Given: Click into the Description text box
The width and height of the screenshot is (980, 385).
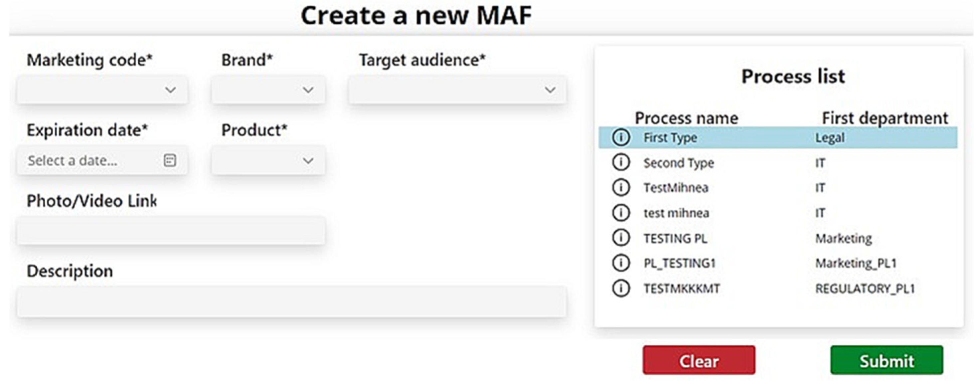Looking at the screenshot, I should [x=291, y=301].
